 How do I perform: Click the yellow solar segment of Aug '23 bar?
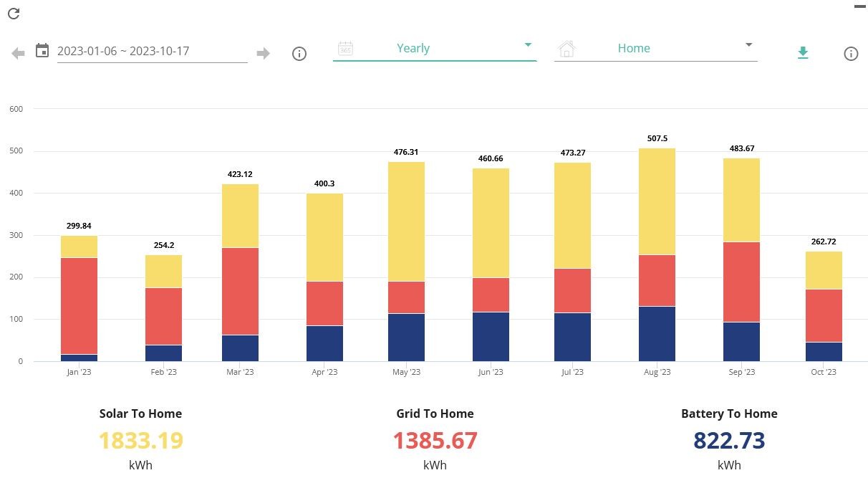click(657, 201)
